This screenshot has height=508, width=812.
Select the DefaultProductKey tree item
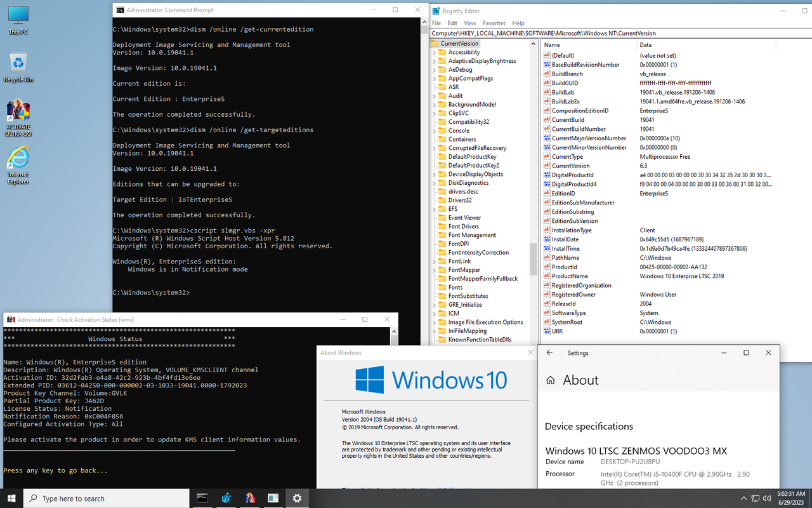[472, 157]
